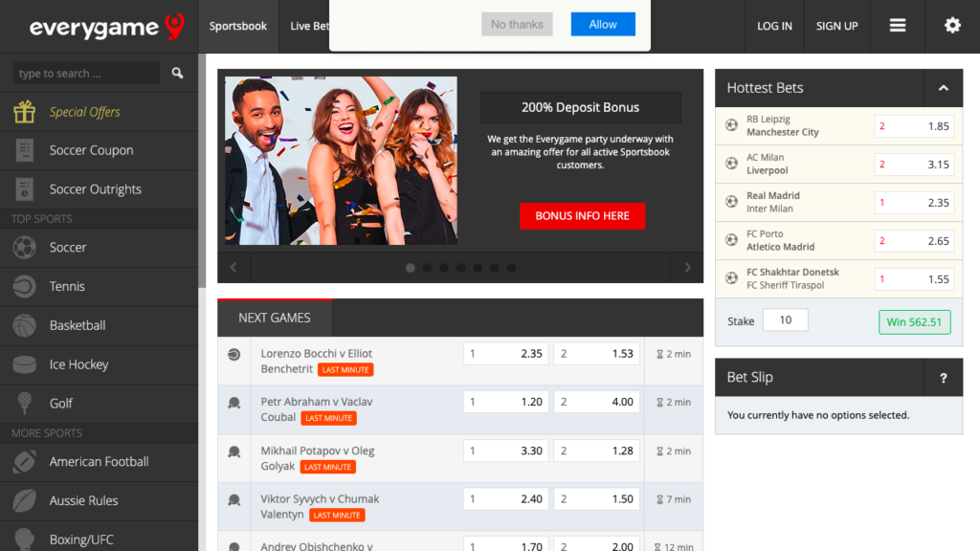The width and height of the screenshot is (980, 551).
Task: Open the Soccer Coupon menu item
Action: point(99,150)
